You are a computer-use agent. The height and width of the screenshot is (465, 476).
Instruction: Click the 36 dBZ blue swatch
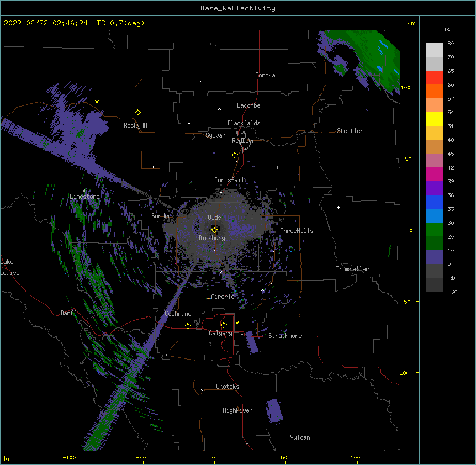(434, 202)
